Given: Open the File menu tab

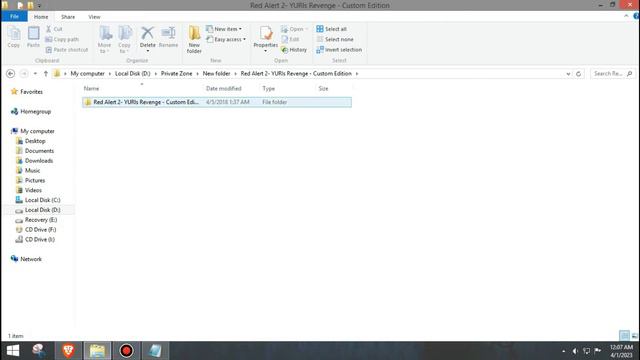Looking at the screenshot, I should tap(14, 16).
